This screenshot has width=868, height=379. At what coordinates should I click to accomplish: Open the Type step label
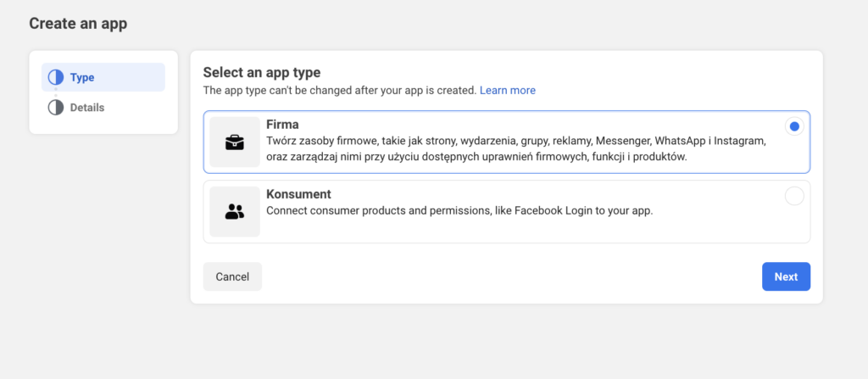click(x=82, y=77)
